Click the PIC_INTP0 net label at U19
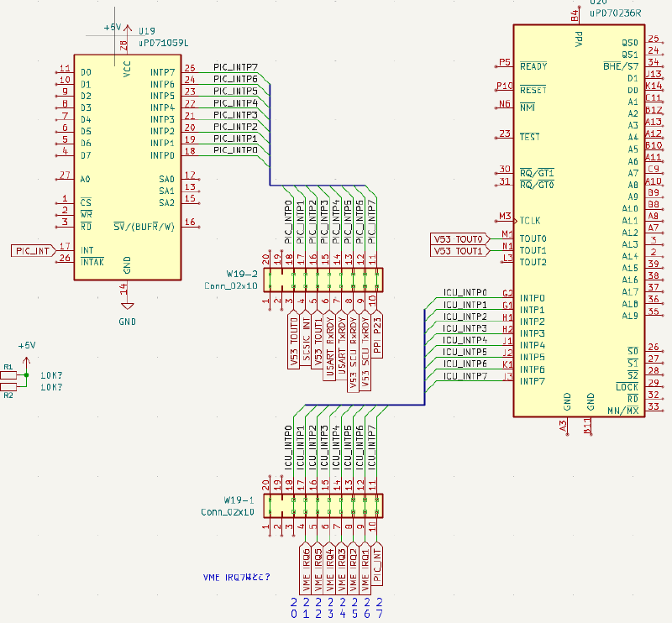This screenshot has height=623, width=672. [x=234, y=149]
